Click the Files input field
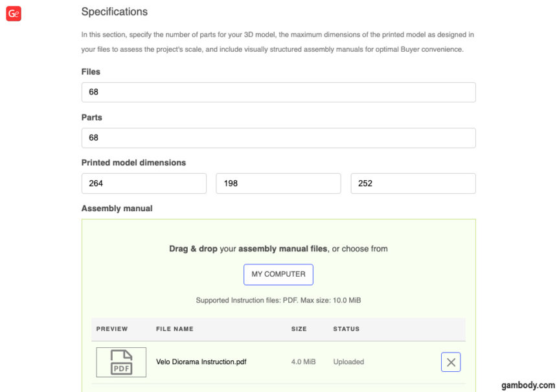 pyautogui.click(x=278, y=92)
